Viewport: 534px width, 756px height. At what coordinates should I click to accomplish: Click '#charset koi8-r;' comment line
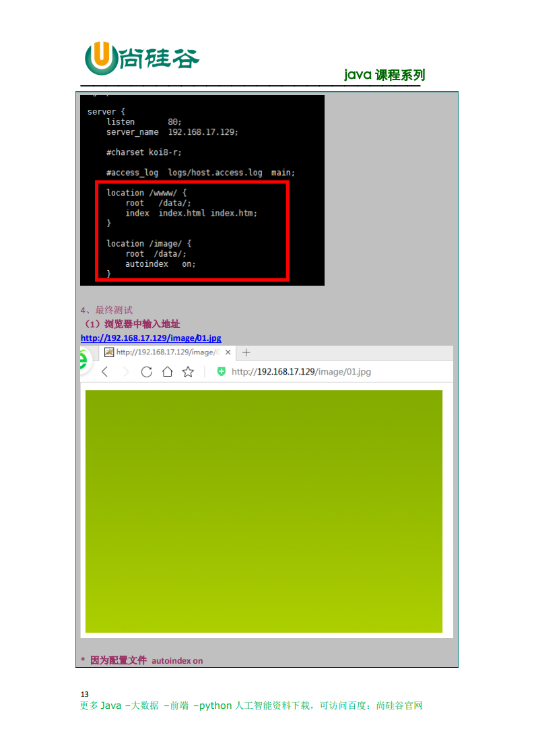point(143,152)
